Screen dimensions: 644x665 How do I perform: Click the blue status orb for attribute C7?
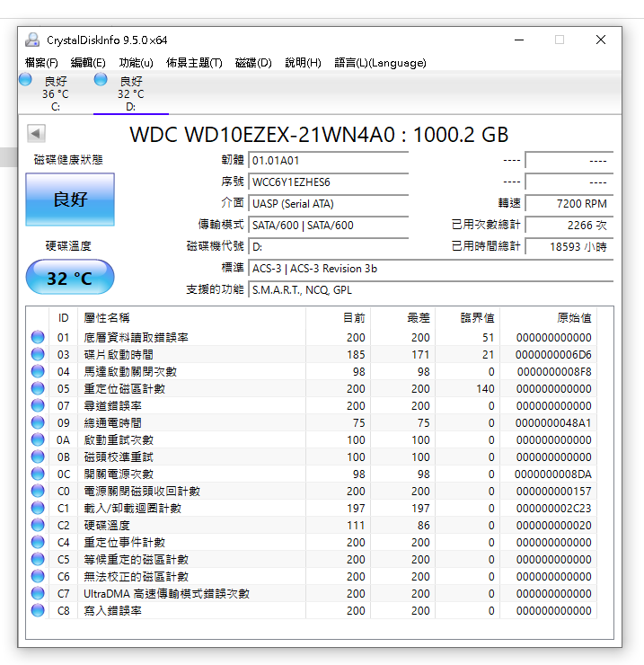(38, 593)
